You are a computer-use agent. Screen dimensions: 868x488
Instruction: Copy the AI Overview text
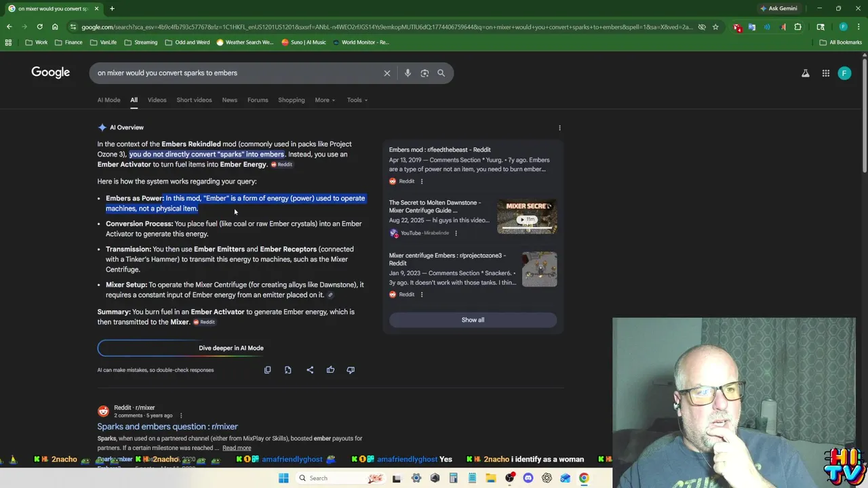[267, 370]
